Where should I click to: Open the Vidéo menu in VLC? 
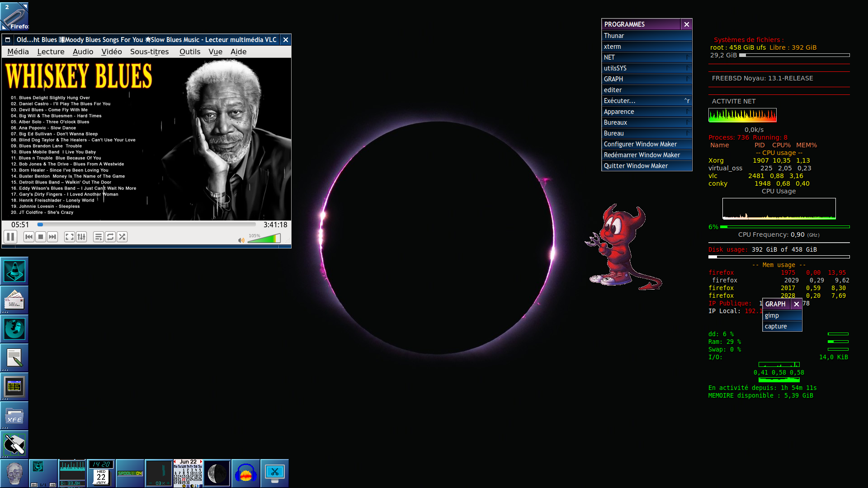tap(112, 52)
